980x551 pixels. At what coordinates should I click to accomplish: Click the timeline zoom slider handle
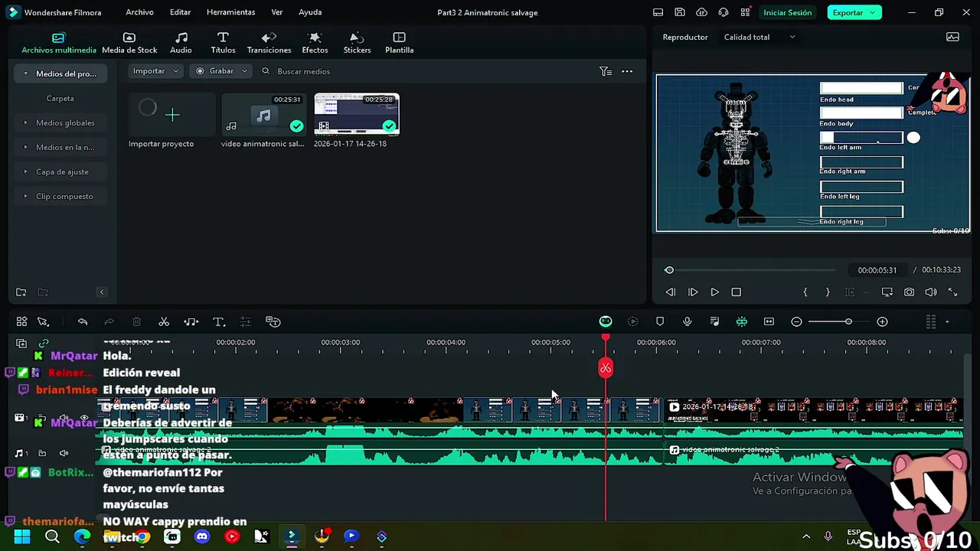tap(848, 321)
